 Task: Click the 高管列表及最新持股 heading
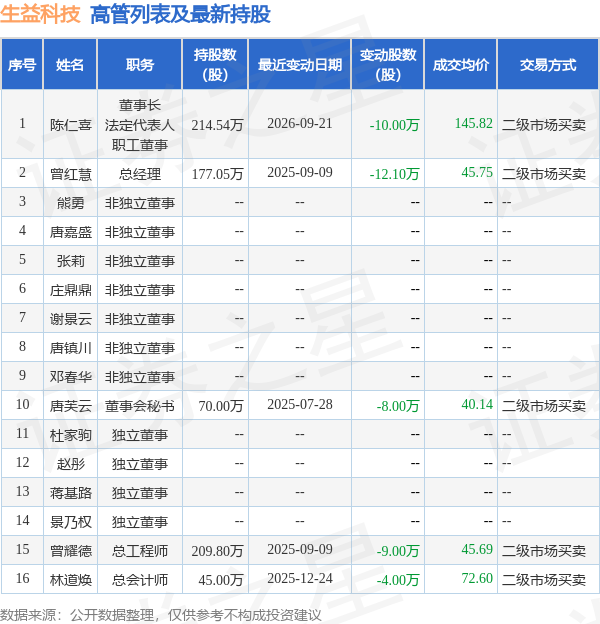(x=181, y=14)
